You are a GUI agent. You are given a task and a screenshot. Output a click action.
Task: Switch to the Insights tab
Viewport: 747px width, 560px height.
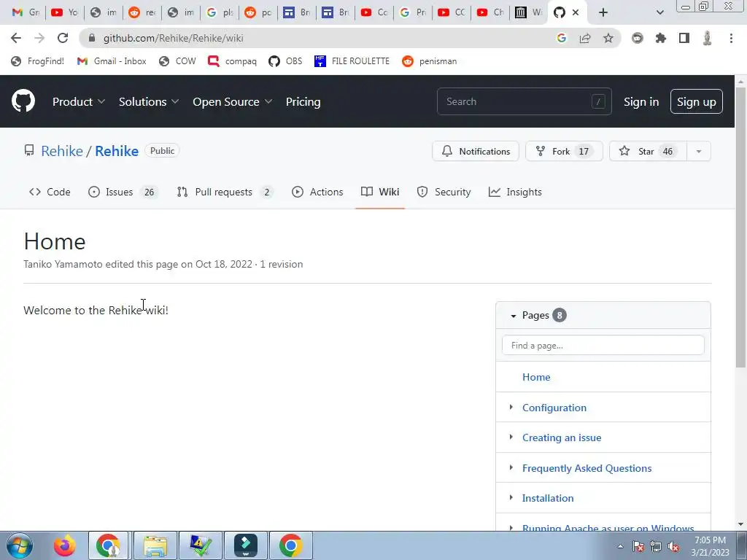point(515,192)
